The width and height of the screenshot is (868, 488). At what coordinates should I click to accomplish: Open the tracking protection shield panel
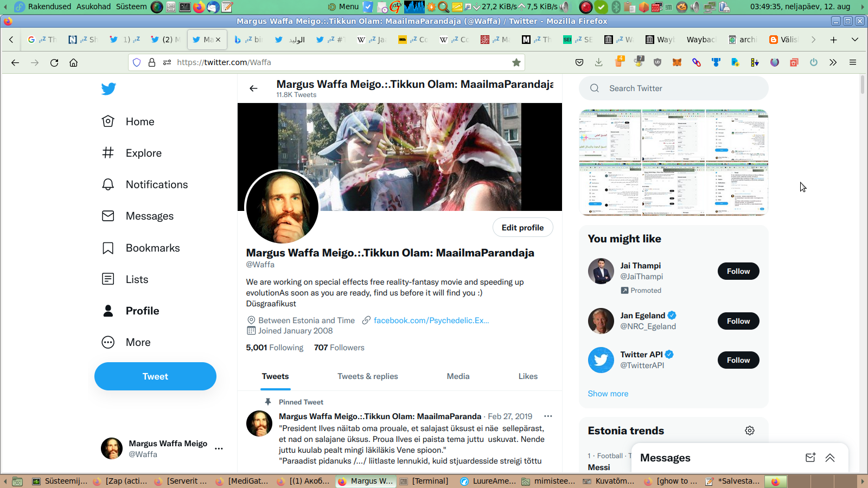pos(137,62)
